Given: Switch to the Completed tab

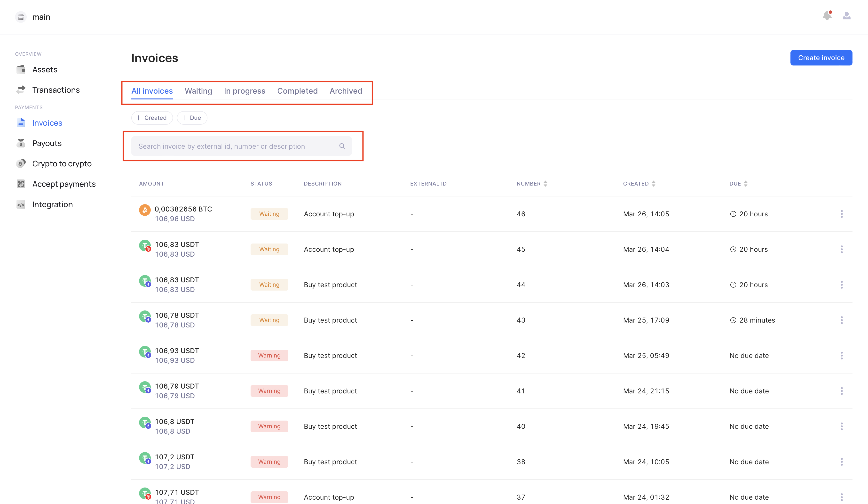Looking at the screenshot, I should click(297, 91).
